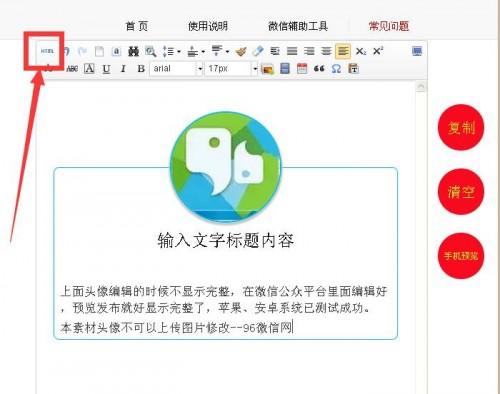Click the eraser clear formatting icon
Screen dimensions: 500x394
pos(258,51)
